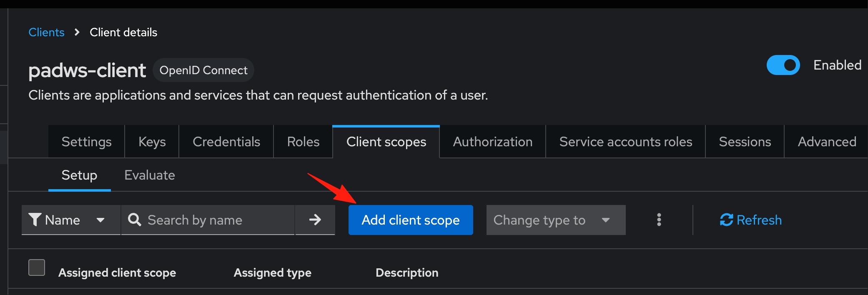The height and width of the screenshot is (295, 868).
Task: Select the Evaluate sub-tab
Action: [x=150, y=175]
